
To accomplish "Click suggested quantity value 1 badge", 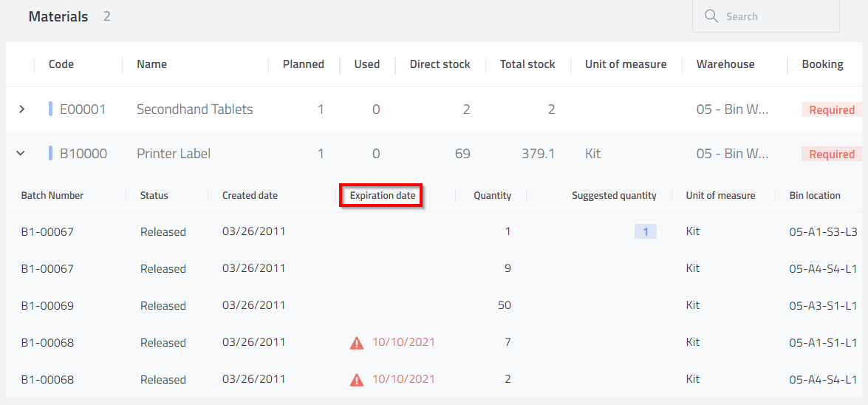I will coord(646,231).
